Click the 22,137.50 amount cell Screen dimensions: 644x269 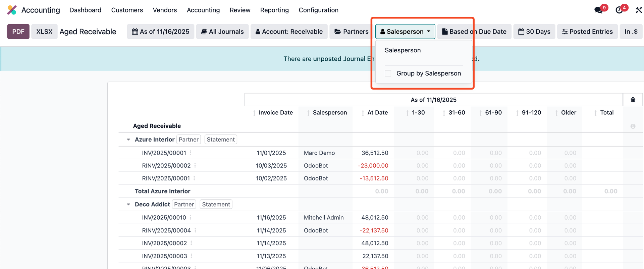click(375, 256)
